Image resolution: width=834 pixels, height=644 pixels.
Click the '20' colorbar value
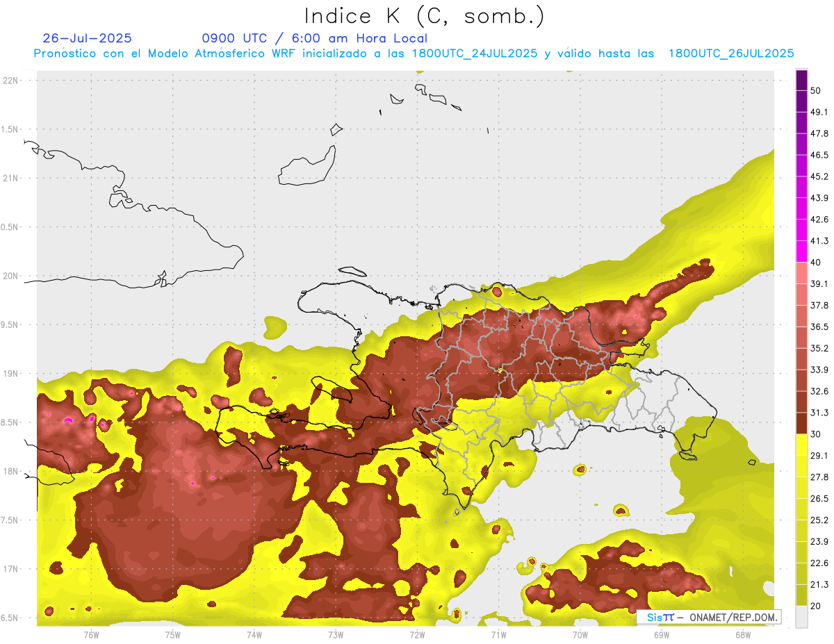(816, 606)
